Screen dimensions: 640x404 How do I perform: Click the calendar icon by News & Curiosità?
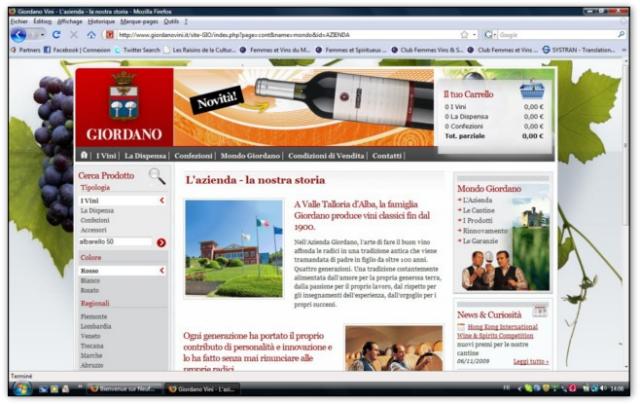point(540,312)
